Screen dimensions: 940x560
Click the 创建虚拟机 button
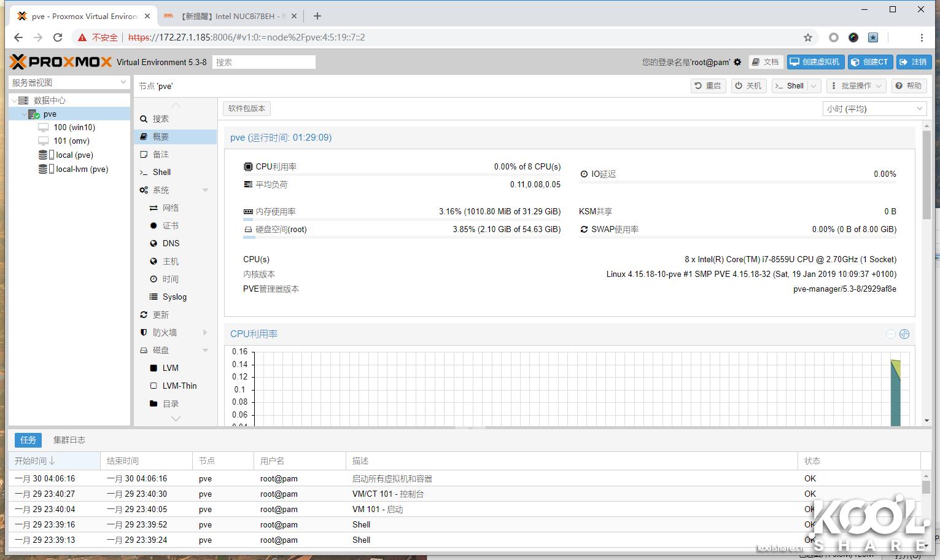point(815,61)
